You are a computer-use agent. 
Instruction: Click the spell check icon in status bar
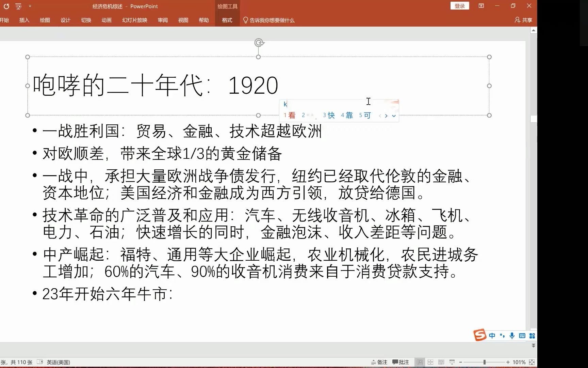tap(40, 362)
